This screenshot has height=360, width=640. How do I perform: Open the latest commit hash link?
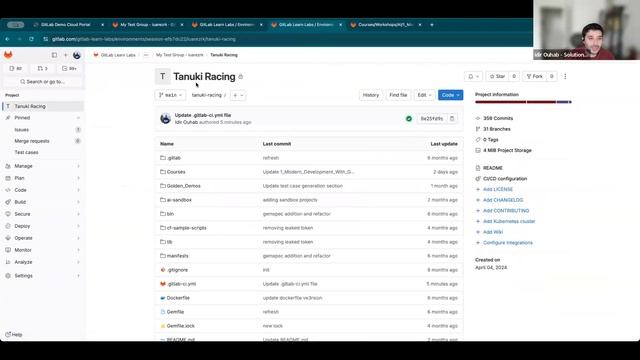(x=432, y=119)
